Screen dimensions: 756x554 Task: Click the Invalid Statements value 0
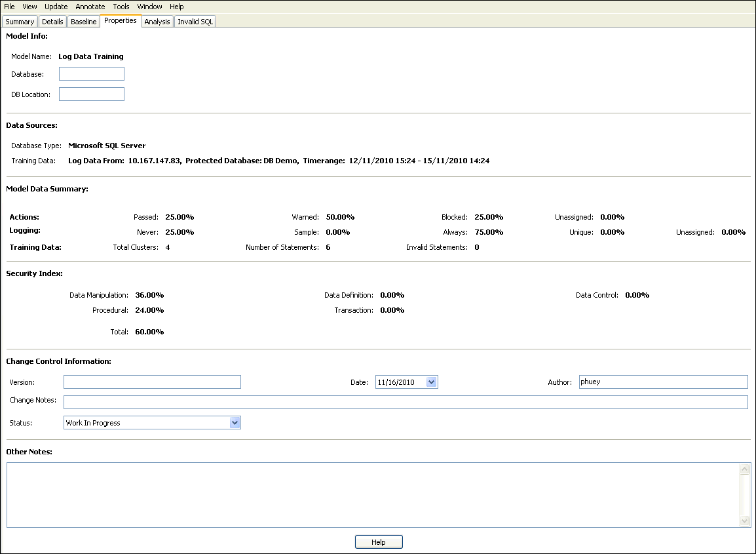(x=477, y=247)
